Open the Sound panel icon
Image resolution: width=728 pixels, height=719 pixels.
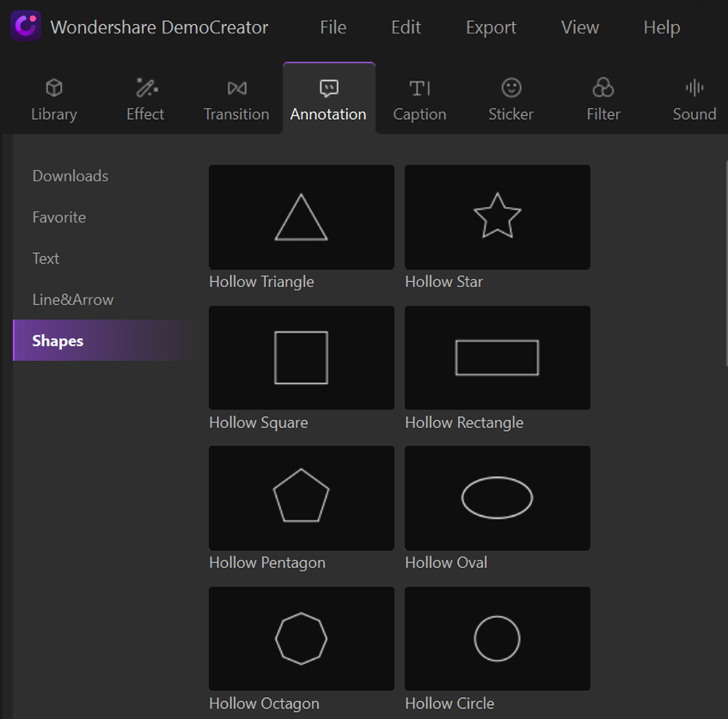694,88
